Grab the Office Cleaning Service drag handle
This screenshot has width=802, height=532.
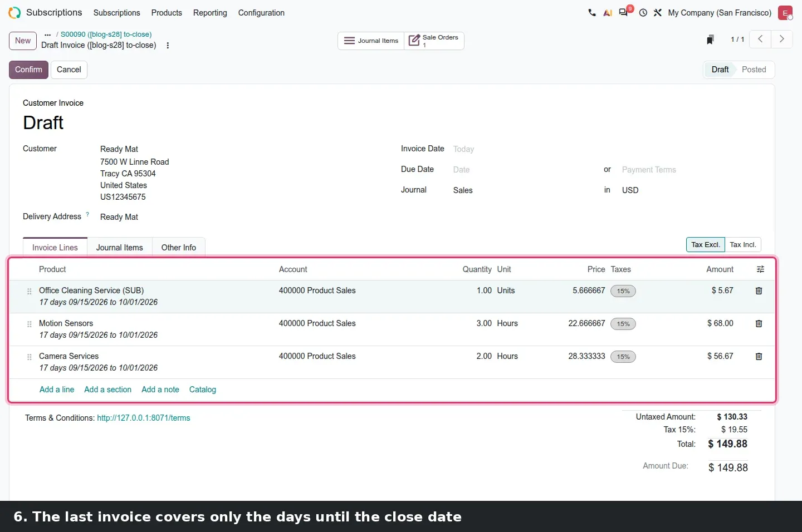(x=30, y=291)
